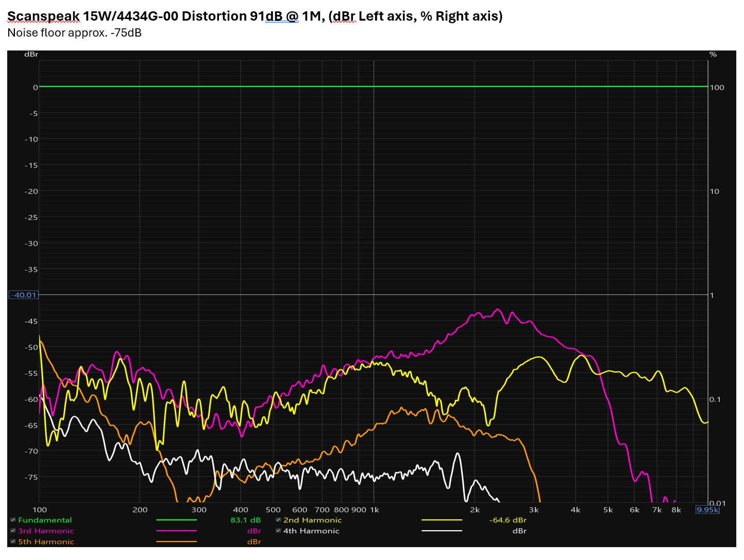Screen dimensions: 744x560
Task: Click the % right axis unit label
Action: click(x=713, y=54)
